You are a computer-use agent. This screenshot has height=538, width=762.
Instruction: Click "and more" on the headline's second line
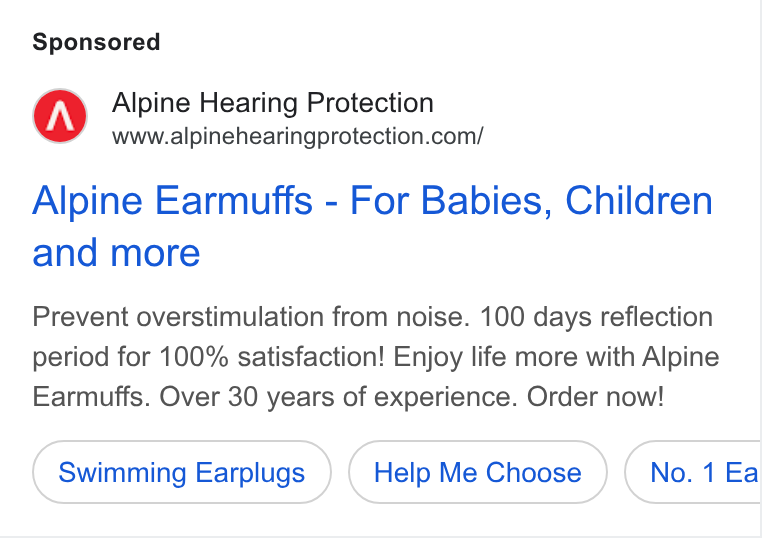(116, 253)
